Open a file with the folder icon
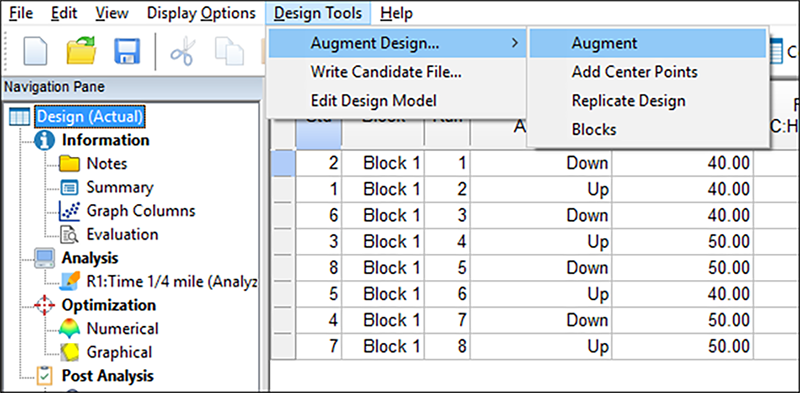The height and width of the screenshot is (393, 800). pyautogui.click(x=82, y=51)
